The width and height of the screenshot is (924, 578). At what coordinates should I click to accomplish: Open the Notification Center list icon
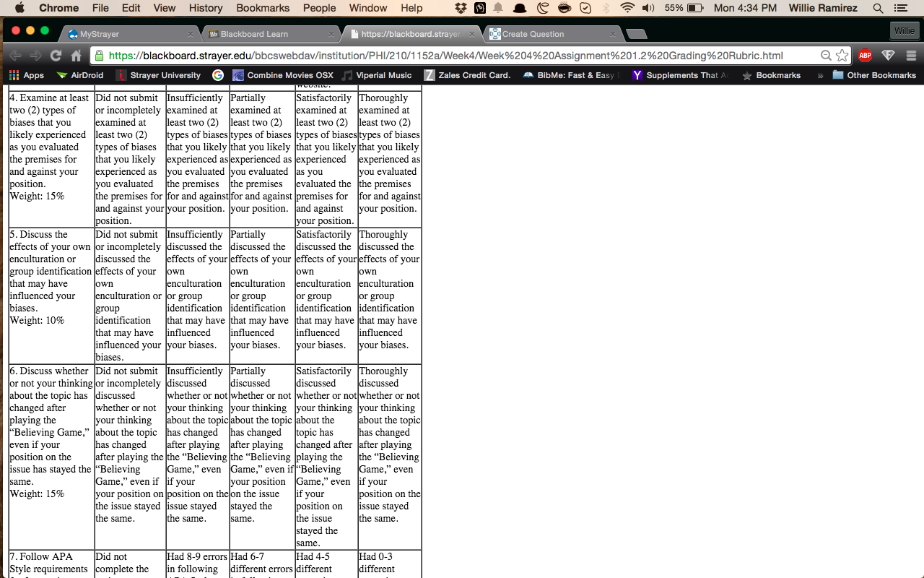pyautogui.click(x=900, y=8)
